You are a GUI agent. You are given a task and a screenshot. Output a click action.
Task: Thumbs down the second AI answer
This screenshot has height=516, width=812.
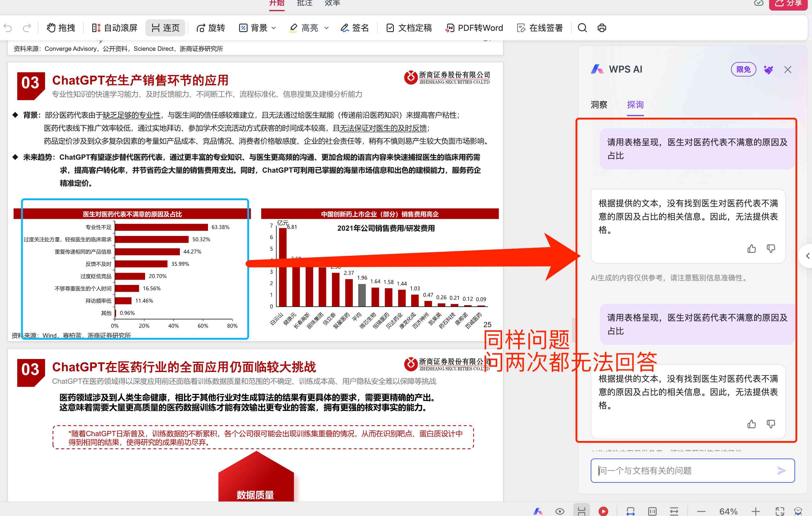tap(771, 424)
